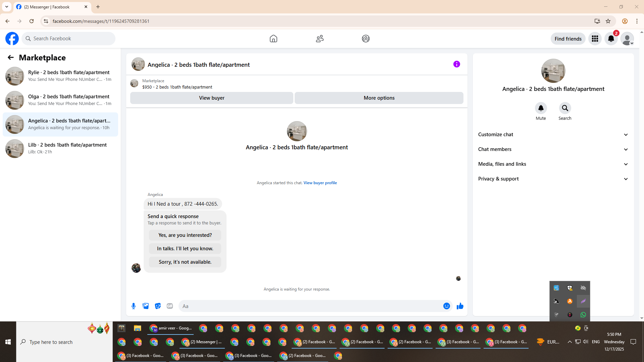Click Angelica's large profile thumbnail in side panel
Viewport: 644px width, 362px height.
click(x=553, y=71)
